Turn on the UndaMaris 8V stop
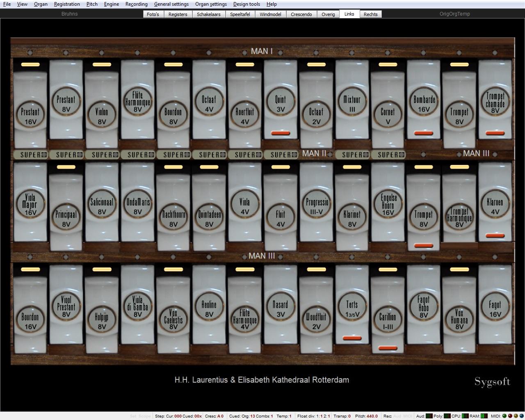This screenshot has width=525, height=420. point(137,205)
